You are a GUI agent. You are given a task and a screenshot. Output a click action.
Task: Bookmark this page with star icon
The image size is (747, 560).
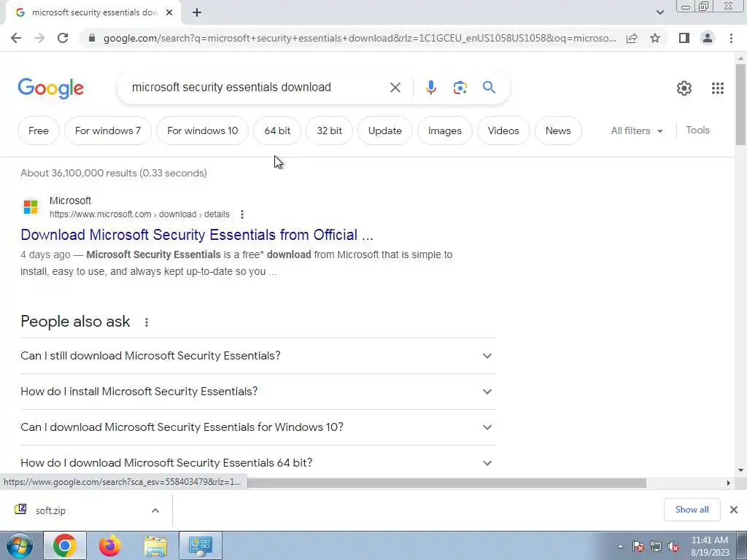[655, 38]
